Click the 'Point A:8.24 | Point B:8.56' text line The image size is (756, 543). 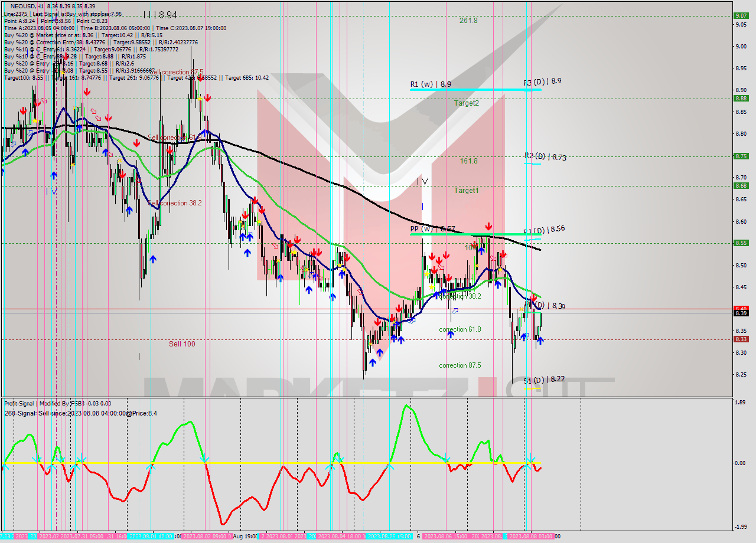(x=56, y=21)
